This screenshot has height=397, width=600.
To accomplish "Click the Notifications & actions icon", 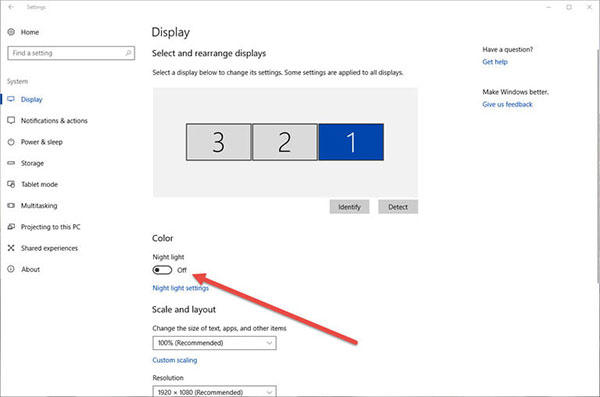I will click(x=11, y=121).
